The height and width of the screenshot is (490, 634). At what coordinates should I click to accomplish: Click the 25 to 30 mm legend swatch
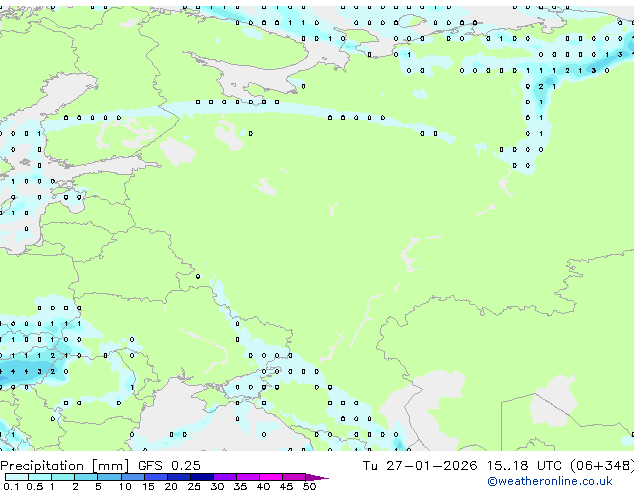click(202, 477)
